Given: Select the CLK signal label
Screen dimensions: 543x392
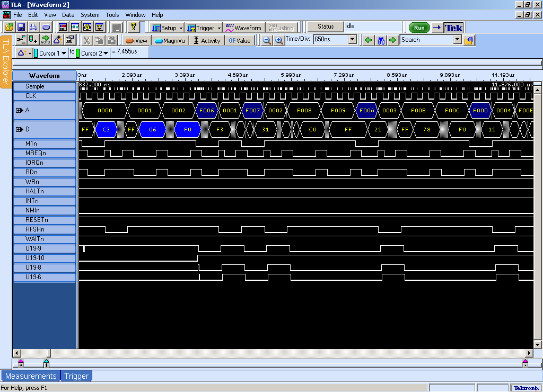Looking at the screenshot, I should pyautogui.click(x=45, y=96).
